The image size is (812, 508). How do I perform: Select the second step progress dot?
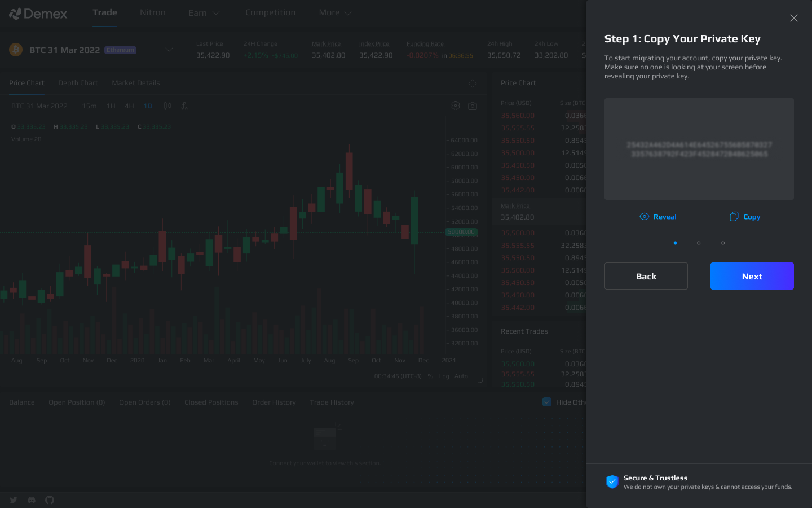pyautogui.click(x=699, y=243)
